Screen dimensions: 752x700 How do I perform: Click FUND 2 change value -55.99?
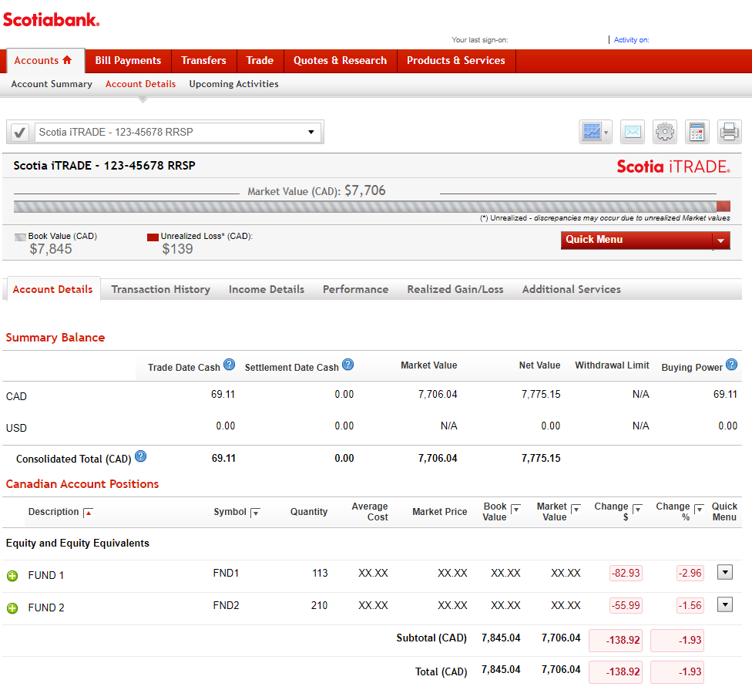(626, 605)
